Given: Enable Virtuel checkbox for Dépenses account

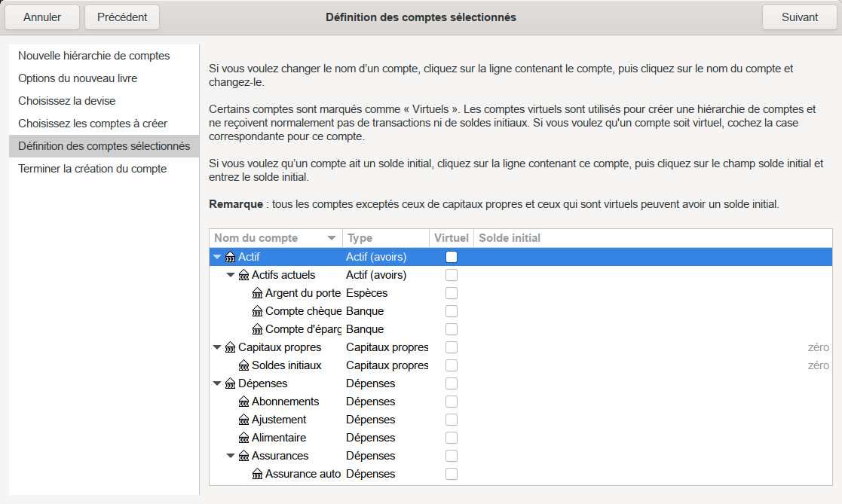Looking at the screenshot, I should (x=452, y=383).
